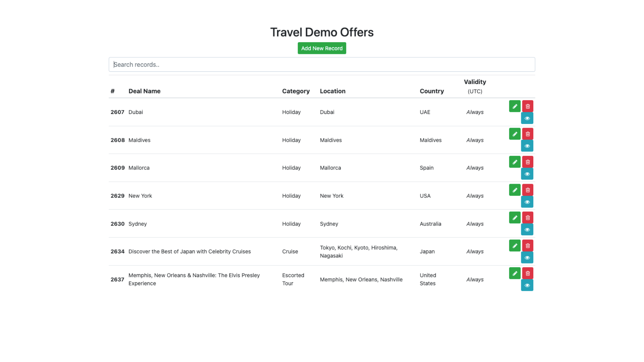Viewport: 644px width, 362px height.
Task: Click the Travel Demo Offers heading
Action: [x=322, y=32]
